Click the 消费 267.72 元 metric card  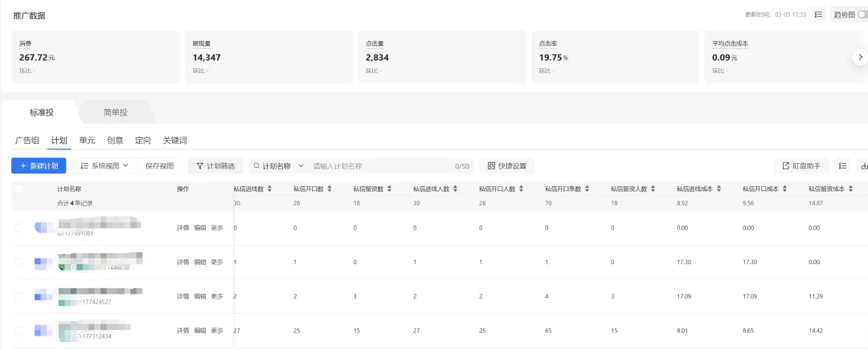pyautogui.click(x=96, y=56)
